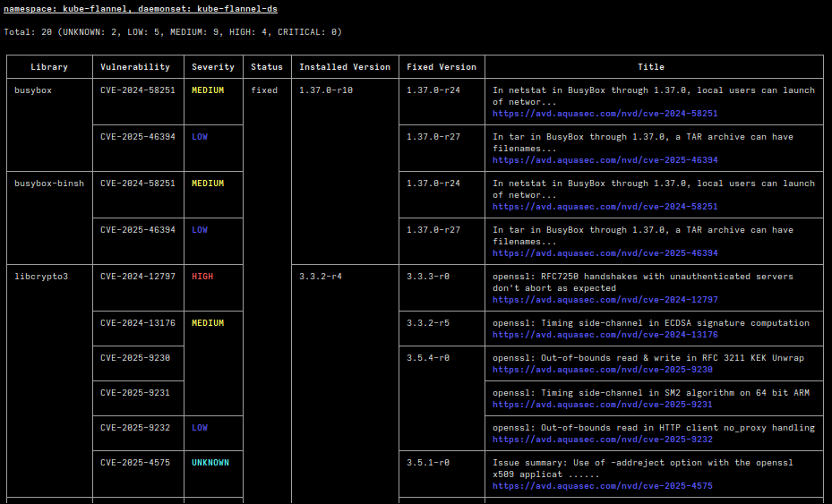Click the installed version 3.3.2-r4 cell
This screenshot has height=504, width=832.
pos(321,277)
